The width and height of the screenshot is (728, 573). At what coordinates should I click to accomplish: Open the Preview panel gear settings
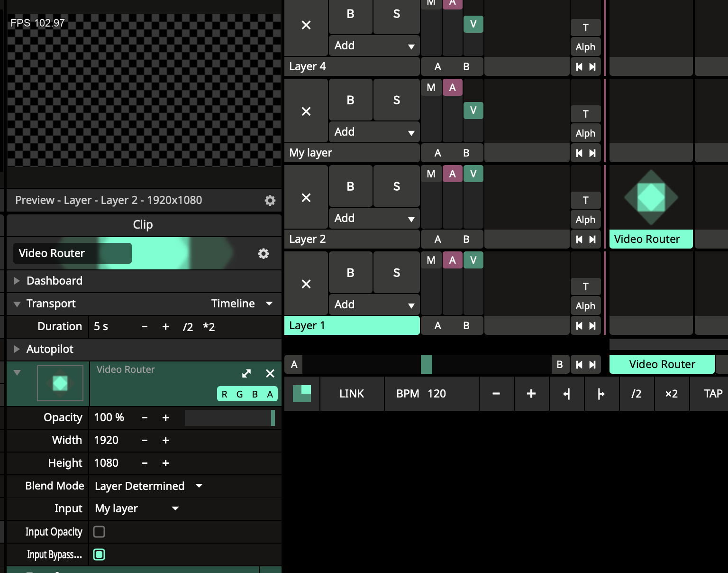coord(270,201)
